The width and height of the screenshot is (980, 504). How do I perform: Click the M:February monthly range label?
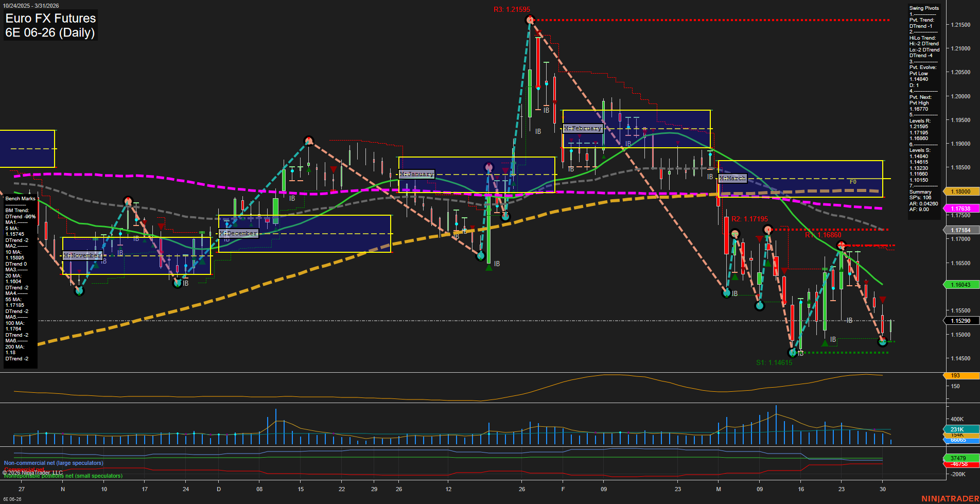[x=583, y=128]
